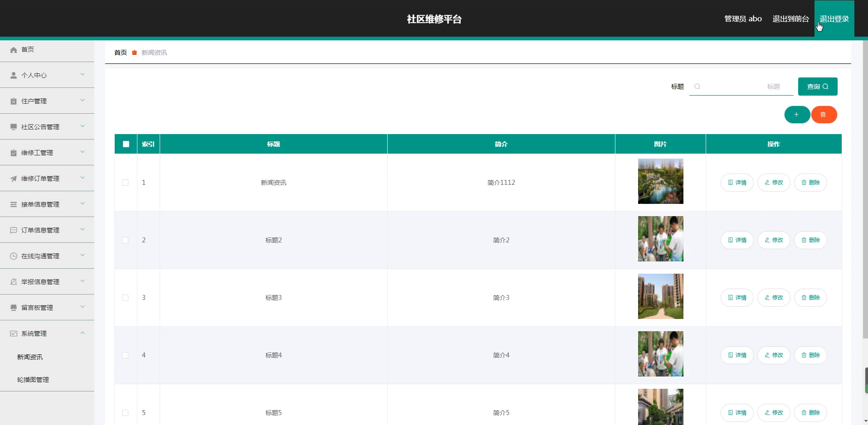Check the checkbox for row 新闻资讯
Screen dimensions: 868x425
[x=125, y=183]
